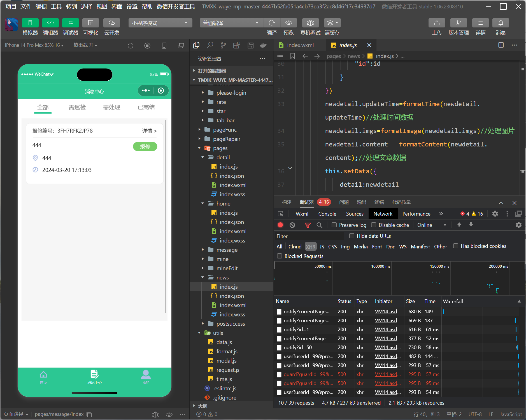Toggle the Debugger (调试器) panel button
The image size is (526, 420).
pos(71,23)
